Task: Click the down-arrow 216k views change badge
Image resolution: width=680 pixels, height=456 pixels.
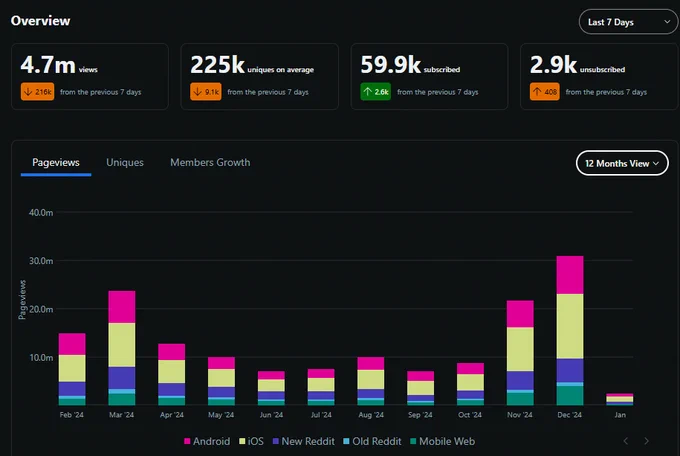Action: (x=37, y=92)
